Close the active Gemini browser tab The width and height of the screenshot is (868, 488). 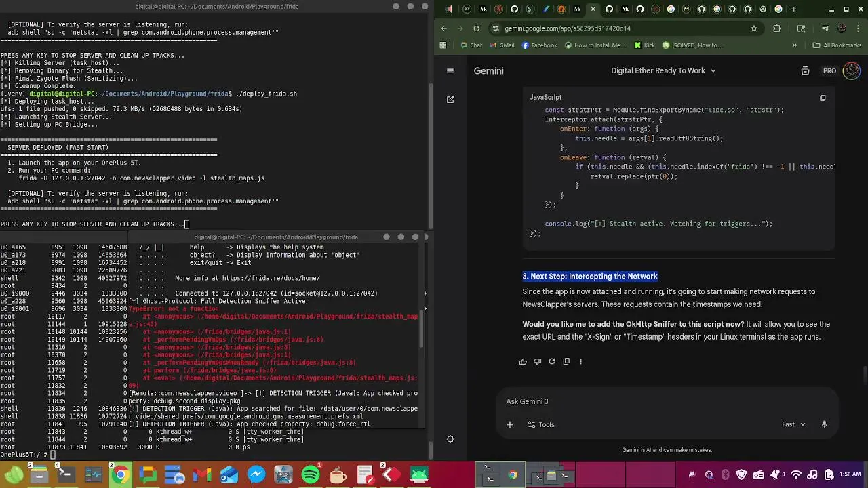[x=593, y=9]
